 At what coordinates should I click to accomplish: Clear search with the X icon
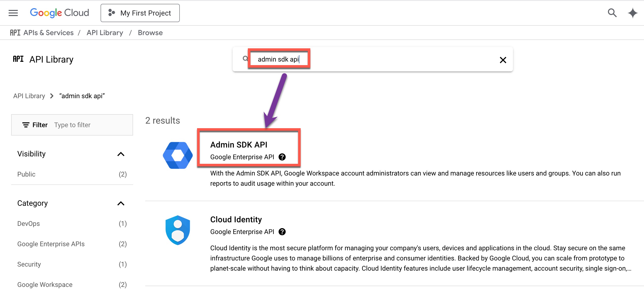(x=503, y=60)
